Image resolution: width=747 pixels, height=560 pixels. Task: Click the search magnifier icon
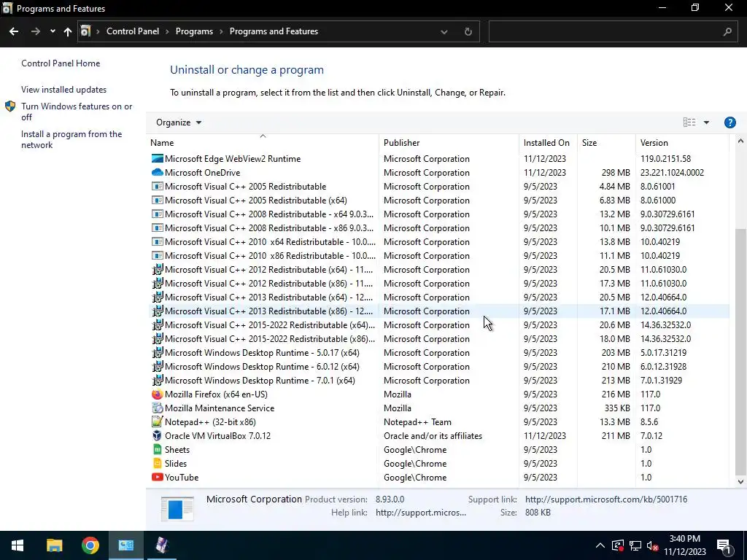pyautogui.click(x=727, y=31)
